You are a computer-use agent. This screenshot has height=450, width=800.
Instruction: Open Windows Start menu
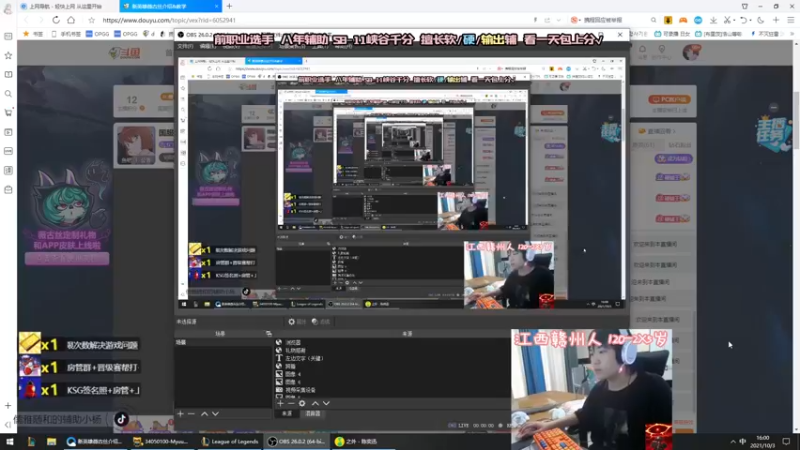(x=10, y=441)
